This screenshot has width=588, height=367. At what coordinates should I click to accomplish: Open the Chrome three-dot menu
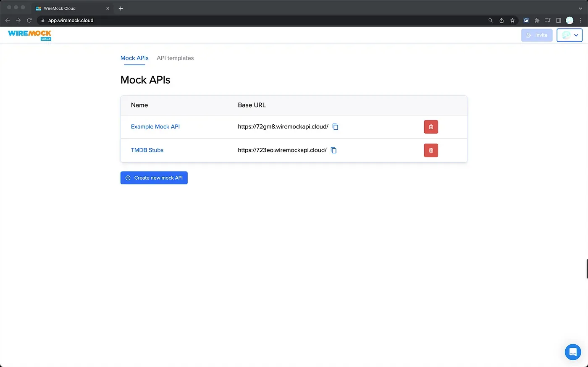point(580,20)
